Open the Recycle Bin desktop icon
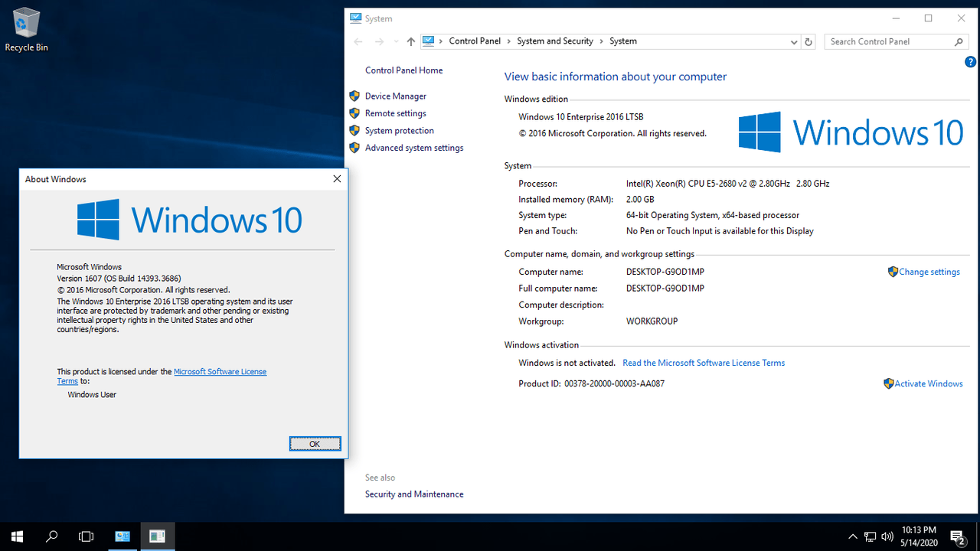 click(x=26, y=29)
